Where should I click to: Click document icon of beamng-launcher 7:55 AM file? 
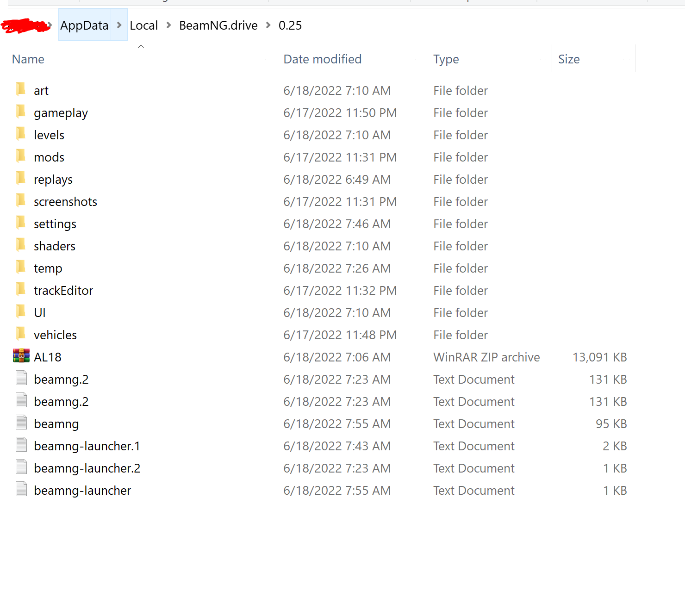click(21, 489)
